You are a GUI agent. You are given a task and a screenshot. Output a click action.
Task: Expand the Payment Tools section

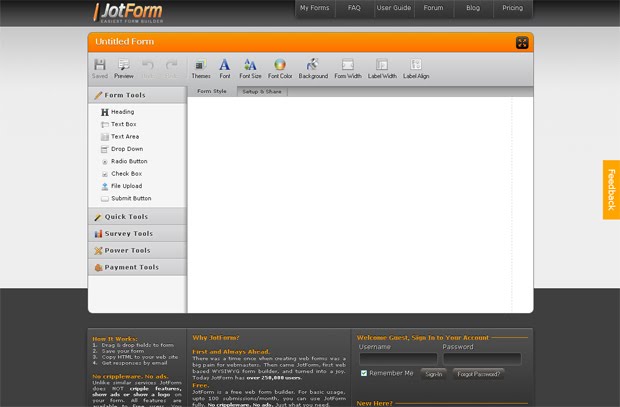137,267
